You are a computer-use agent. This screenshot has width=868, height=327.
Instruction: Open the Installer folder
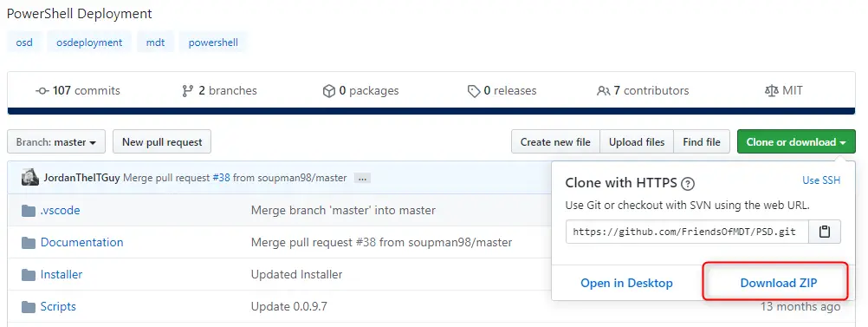point(62,274)
